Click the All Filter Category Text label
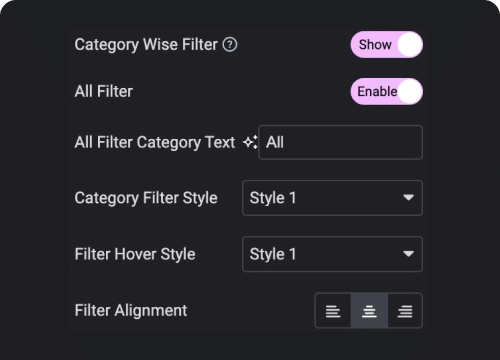Image resolution: width=500 pixels, height=360 pixels. (x=155, y=143)
